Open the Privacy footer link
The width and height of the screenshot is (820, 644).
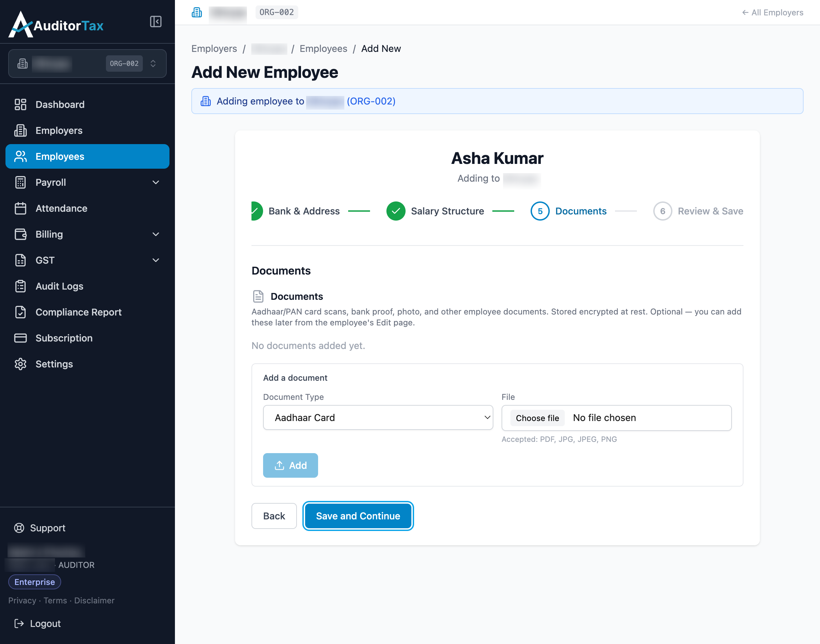pyautogui.click(x=22, y=601)
